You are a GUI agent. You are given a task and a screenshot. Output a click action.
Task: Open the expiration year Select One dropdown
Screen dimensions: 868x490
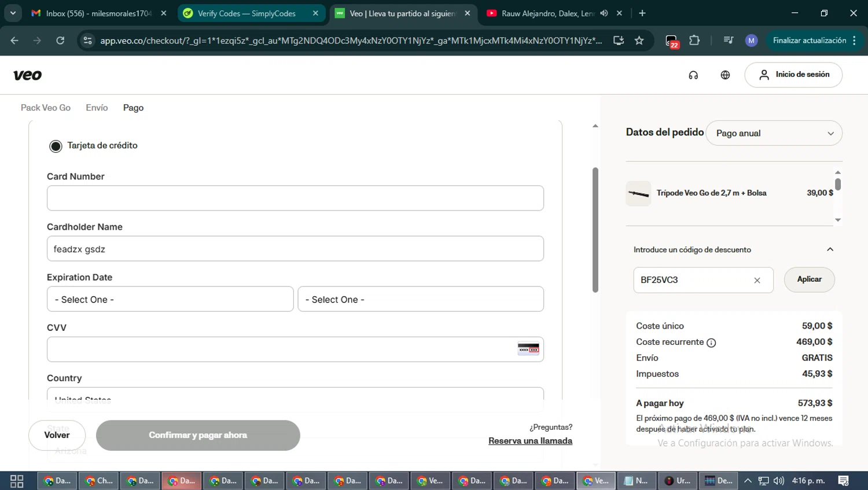click(421, 299)
